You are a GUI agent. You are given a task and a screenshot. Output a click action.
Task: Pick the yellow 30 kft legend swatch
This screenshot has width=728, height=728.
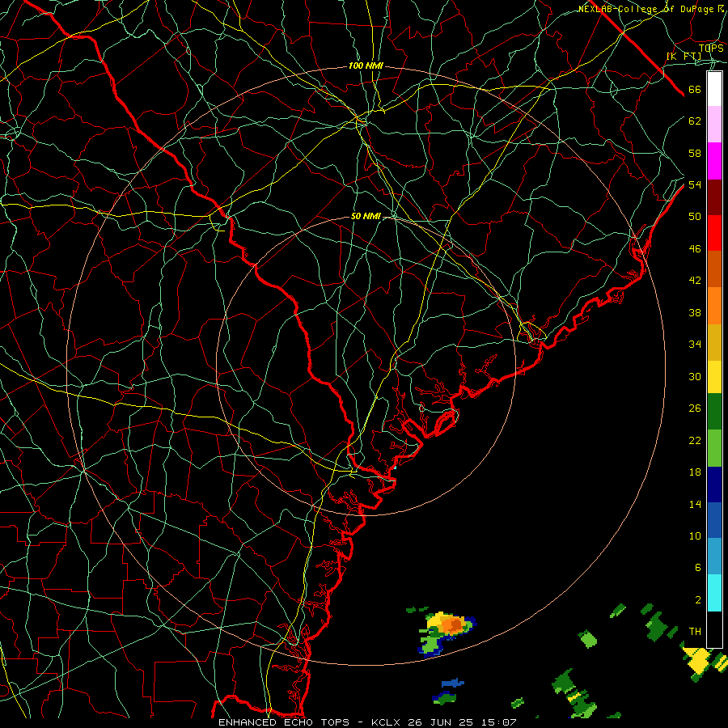click(714, 377)
